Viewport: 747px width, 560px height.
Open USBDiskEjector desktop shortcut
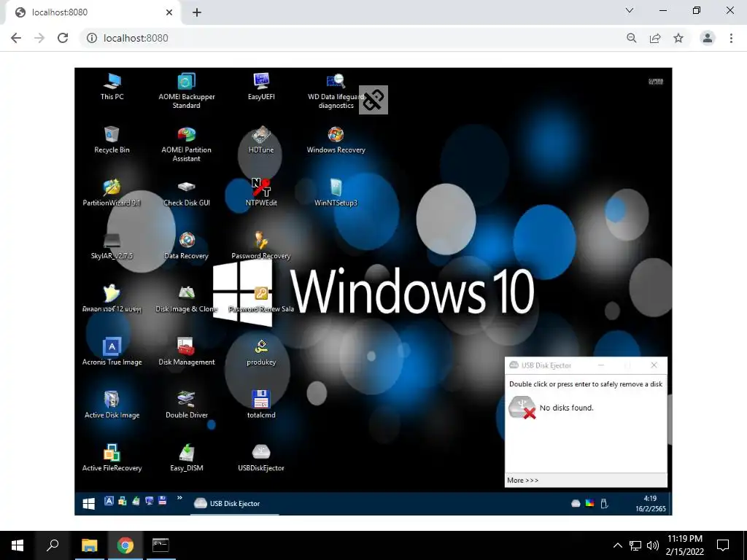pyautogui.click(x=261, y=458)
